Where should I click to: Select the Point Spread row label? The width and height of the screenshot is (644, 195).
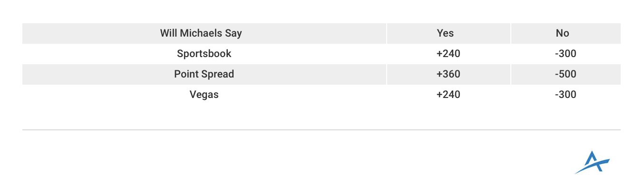pyautogui.click(x=204, y=74)
